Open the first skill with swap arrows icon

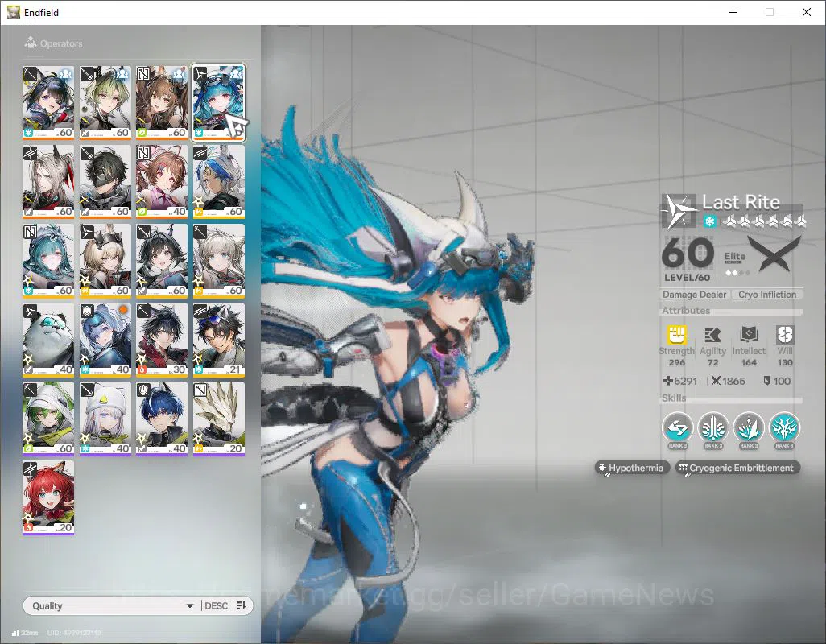[677, 428]
